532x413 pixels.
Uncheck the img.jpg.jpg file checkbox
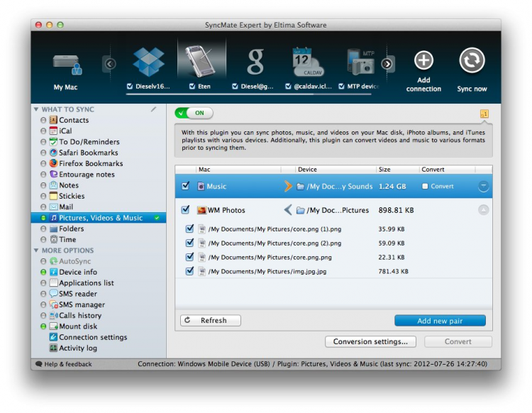click(x=189, y=271)
